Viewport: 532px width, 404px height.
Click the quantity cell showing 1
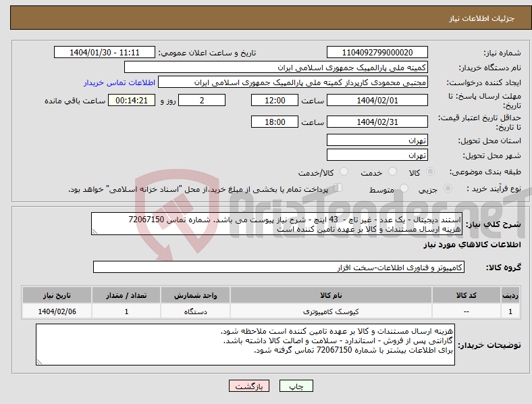126,311
